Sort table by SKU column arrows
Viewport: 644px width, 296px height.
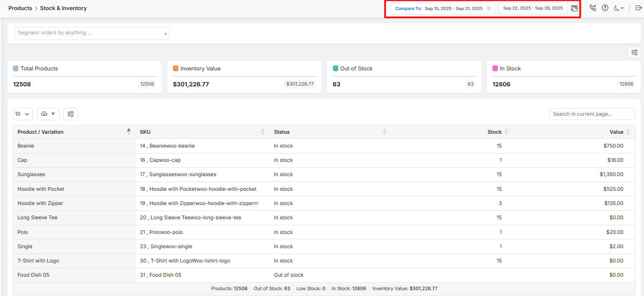pyautogui.click(x=263, y=132)
